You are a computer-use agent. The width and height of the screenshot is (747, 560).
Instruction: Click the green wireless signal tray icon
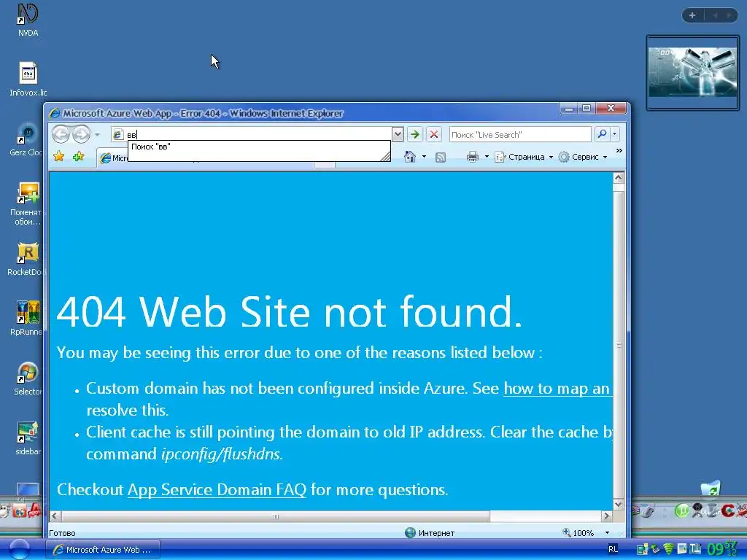pyautogui.click(x=668, y=549)
